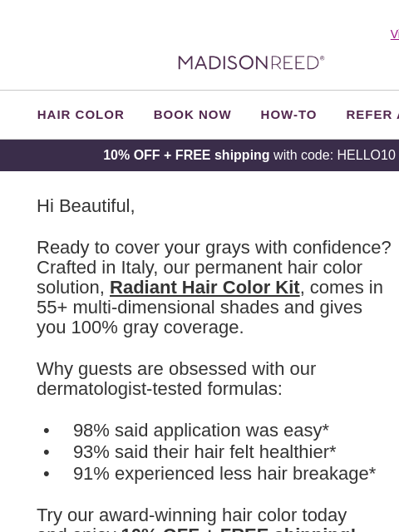Screen dimensions: 399x532
Task: Click the Ready to cover your grays sentence
Action: (x=214, y=248)
